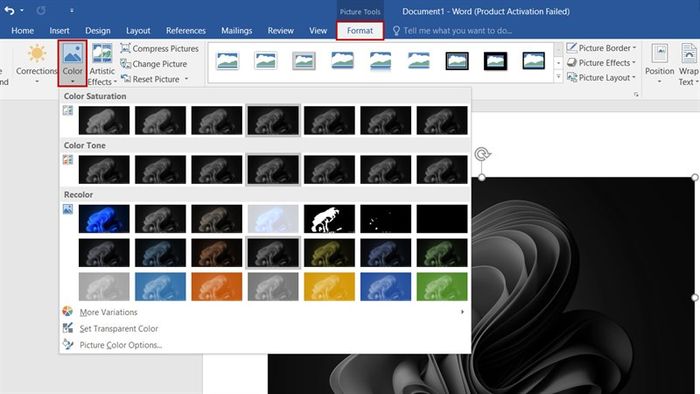Click Compress Pictures icon
The image size is (700, 394).
coord(125,48)
